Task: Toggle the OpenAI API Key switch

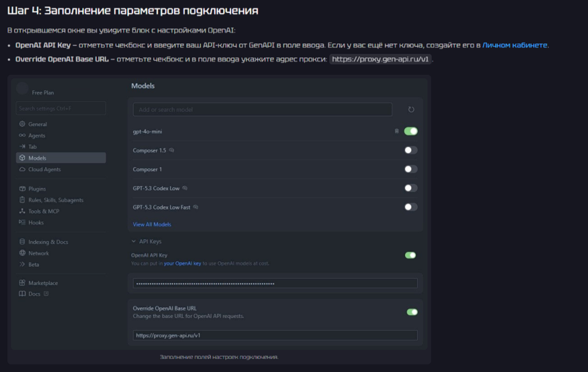Action: tap(411, 255)
